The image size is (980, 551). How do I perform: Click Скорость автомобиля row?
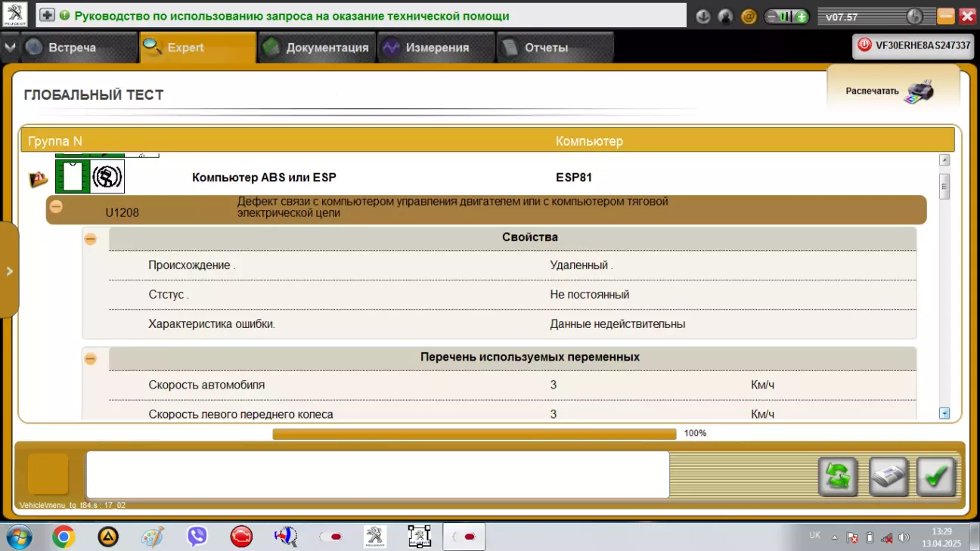tap(512, 385)
